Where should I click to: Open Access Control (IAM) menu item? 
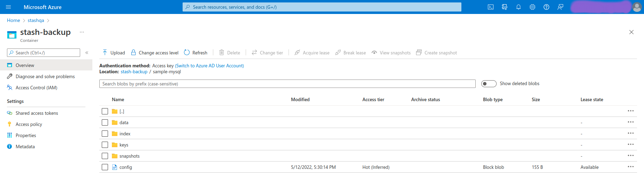click(x=36, y=88)
